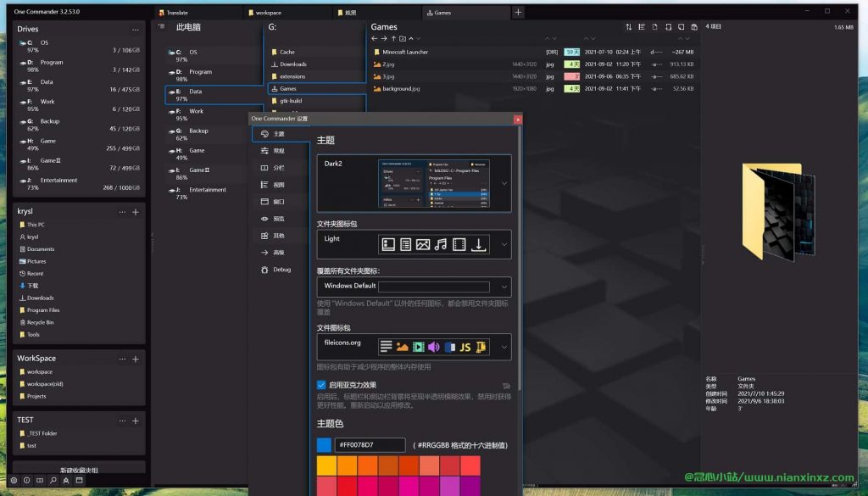
Task: Select the 主题 settings section
Action: tap(281, 134)
